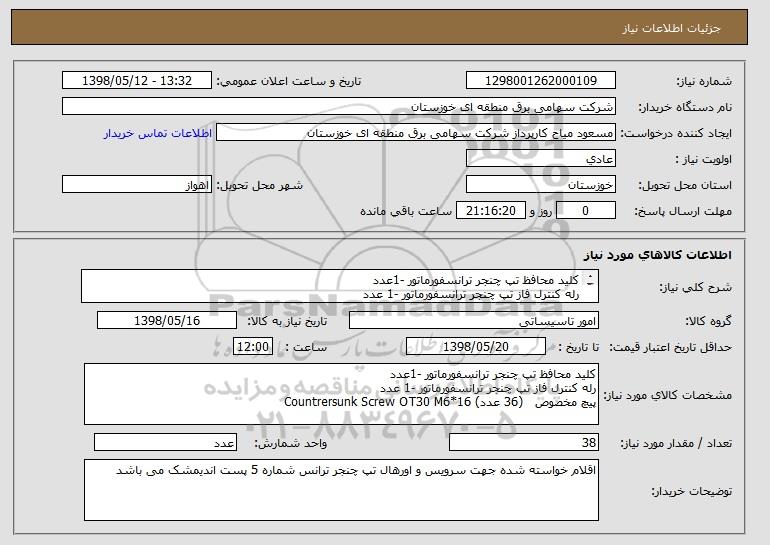Select the public announcement date and time field
Image resolution: width=770 pixels, height=545 pixels.
(x=136, y=81)
